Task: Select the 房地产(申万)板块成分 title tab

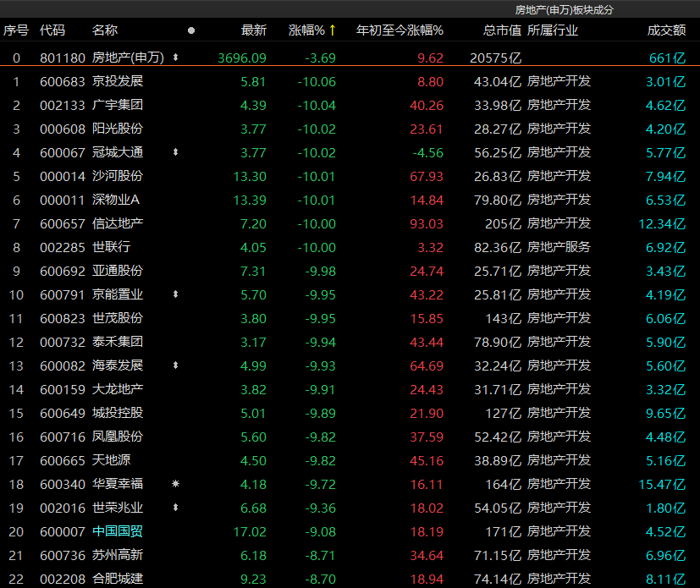Action: [x=564, y=10]
